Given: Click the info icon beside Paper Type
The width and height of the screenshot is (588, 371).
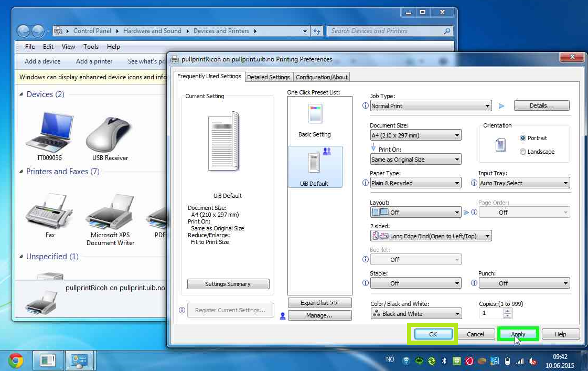Looking at the screenshot, I should [x=365, y=183].
